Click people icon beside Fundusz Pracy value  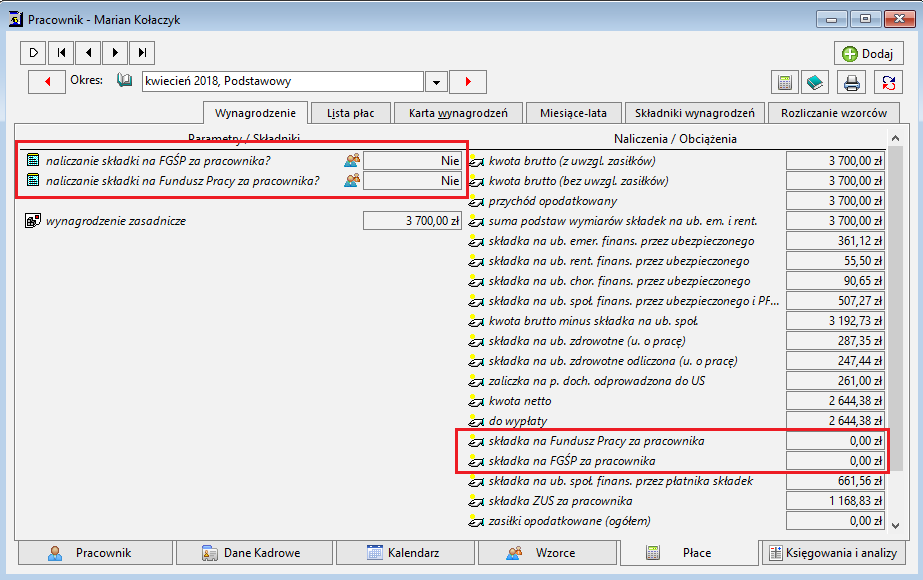pyautogui.click(x=352, y=180)
